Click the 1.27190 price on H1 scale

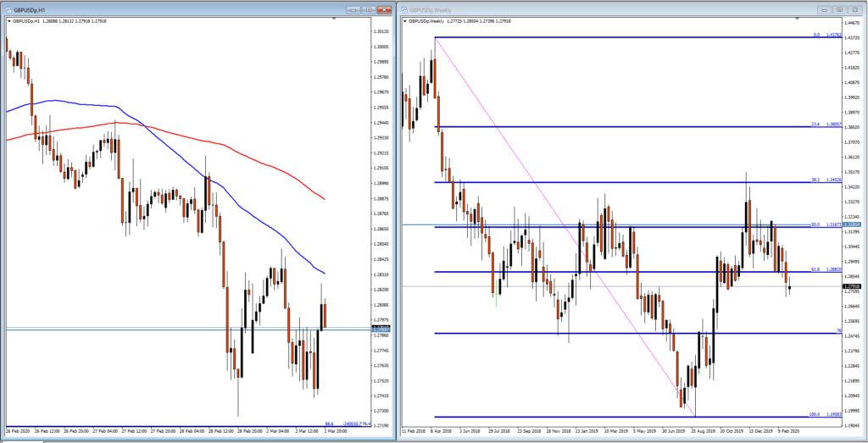pyautogui.click(x=382, y=426)
